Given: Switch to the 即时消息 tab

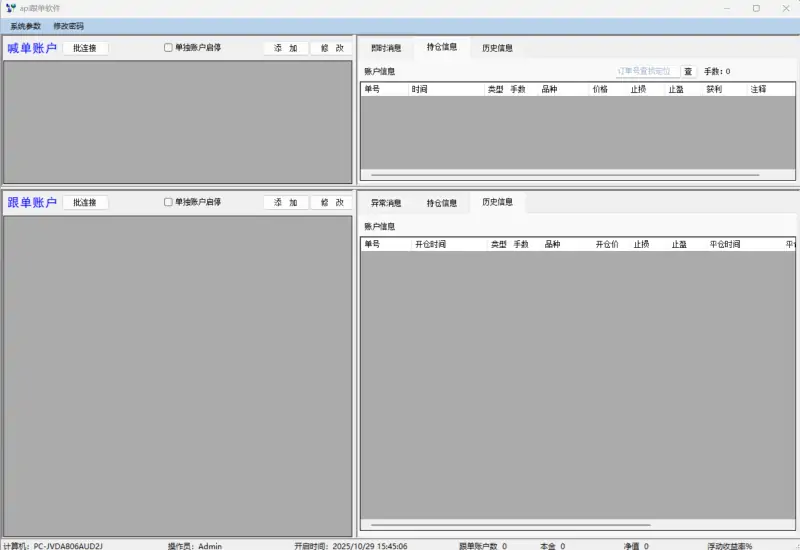Looking at the screenshot, I should pos(386,48).
